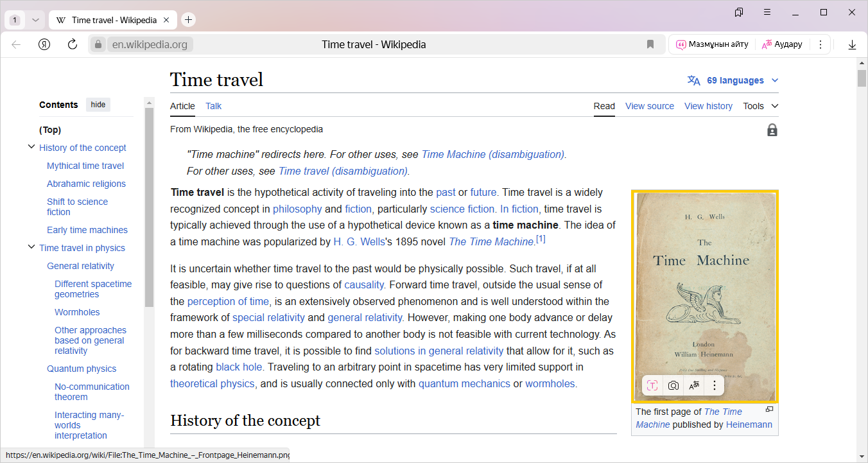Click image search camera icon on image

[x=673, y=385]
